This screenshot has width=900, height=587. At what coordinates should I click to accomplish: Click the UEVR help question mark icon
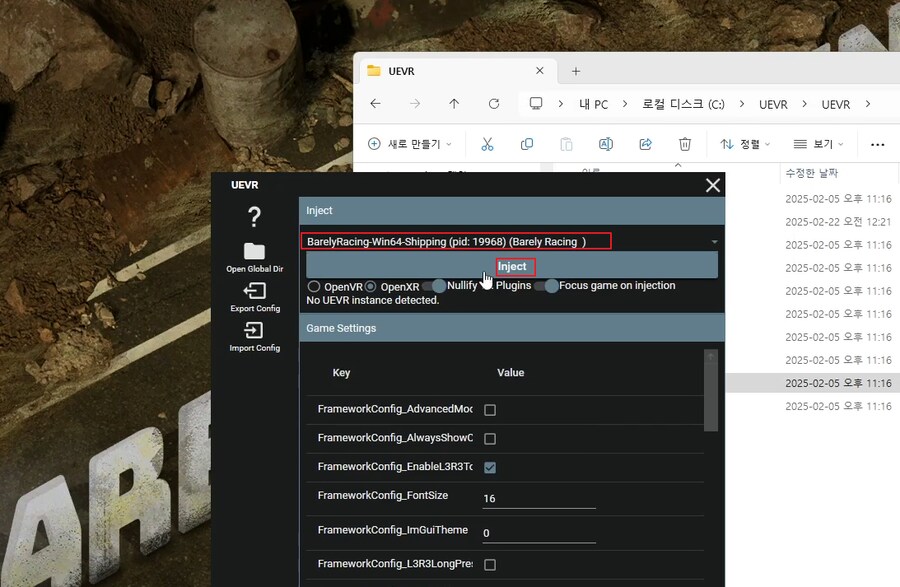point(254,217)
